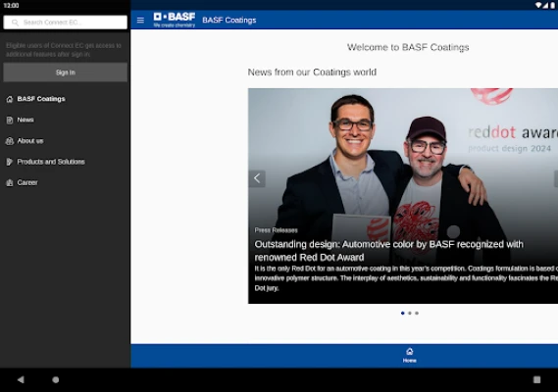Open the Red Dot Award article headline
This screenshot has height=392, width=558.
(388, 251)
